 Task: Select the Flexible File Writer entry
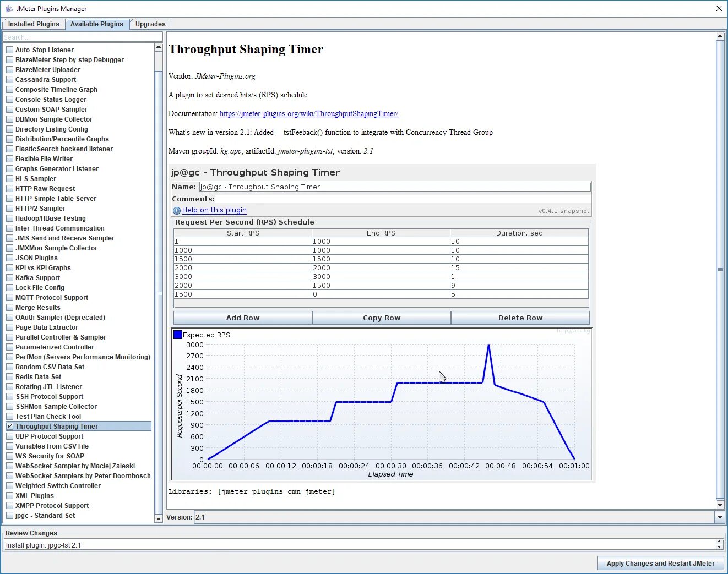(44, 159)
